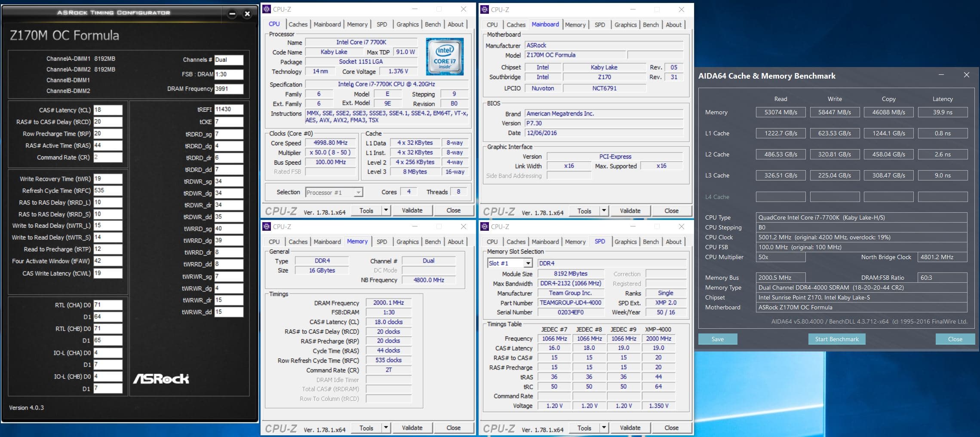The width and height of the screenshot is (980, 437).
Task: Click Refresh Cycle Time (tRFC) field
Action: point(108,190)
